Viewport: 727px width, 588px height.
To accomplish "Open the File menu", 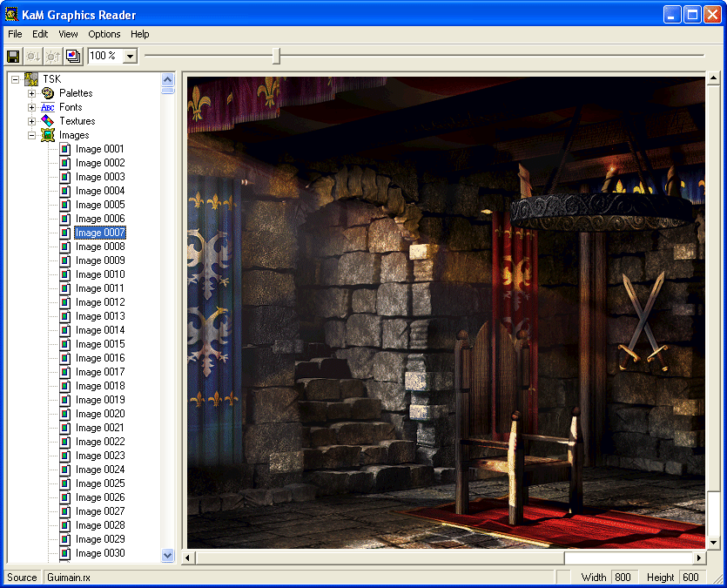I will point(15,34).
